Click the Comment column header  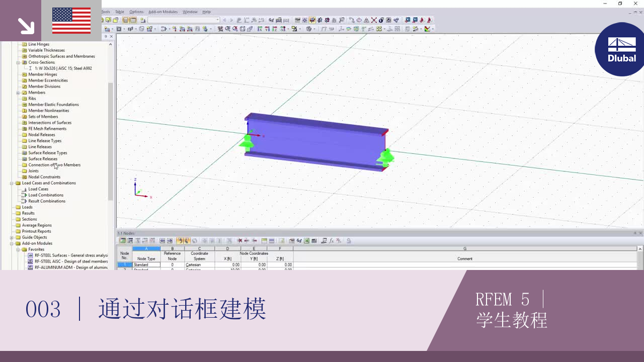(465, 259)
